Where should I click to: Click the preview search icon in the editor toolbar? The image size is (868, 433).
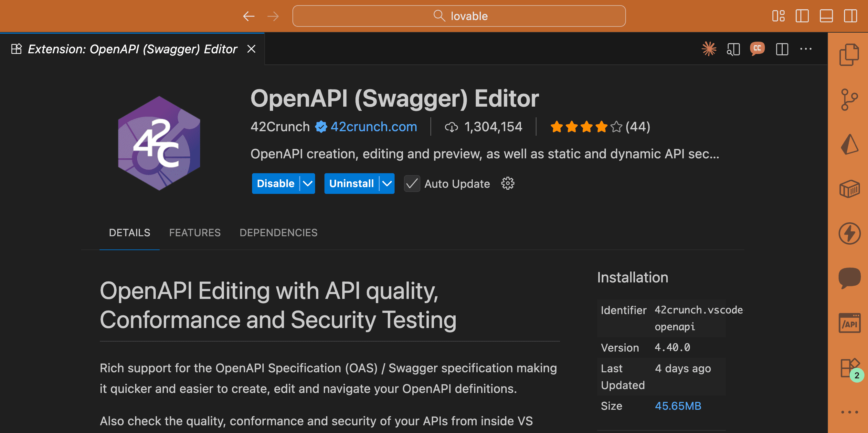point(733,49)
